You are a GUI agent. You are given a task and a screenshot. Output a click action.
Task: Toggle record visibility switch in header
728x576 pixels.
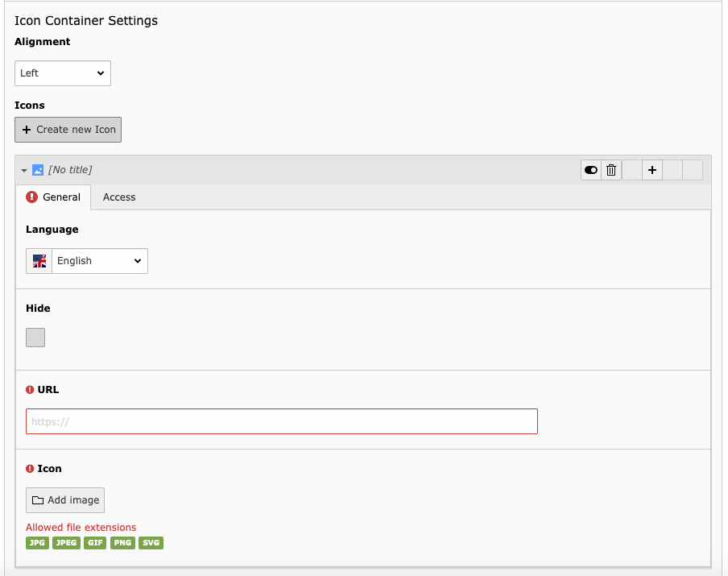591,170
